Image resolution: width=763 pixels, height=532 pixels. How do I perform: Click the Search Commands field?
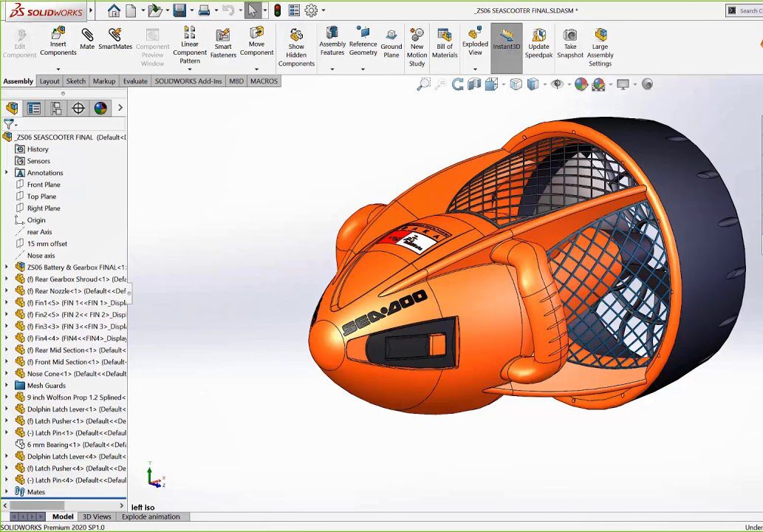click(750, 10)
